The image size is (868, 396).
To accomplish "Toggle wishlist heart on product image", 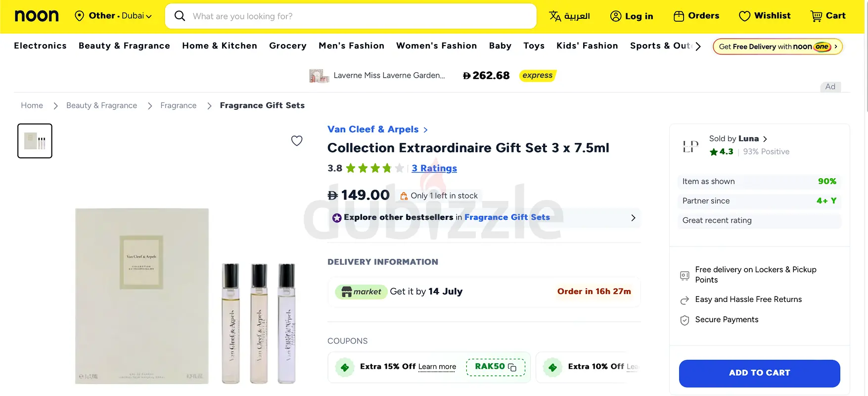I will (297, 141).
